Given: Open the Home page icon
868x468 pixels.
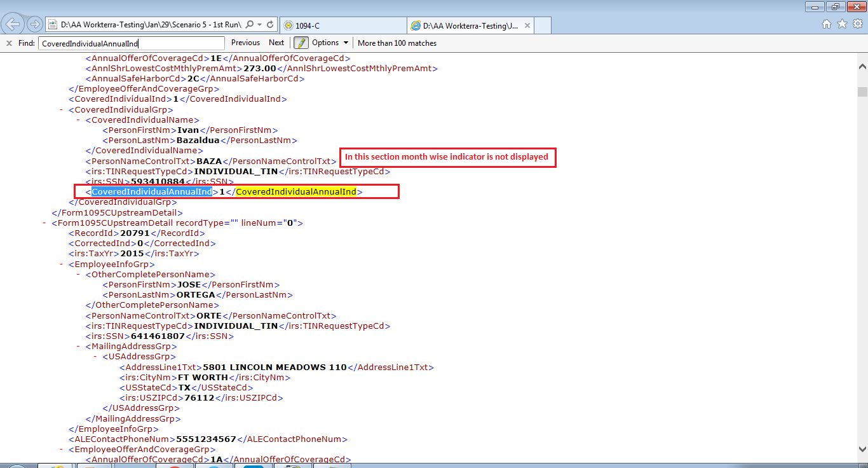Looking at the screenshot, I should (x=827, y=24).
